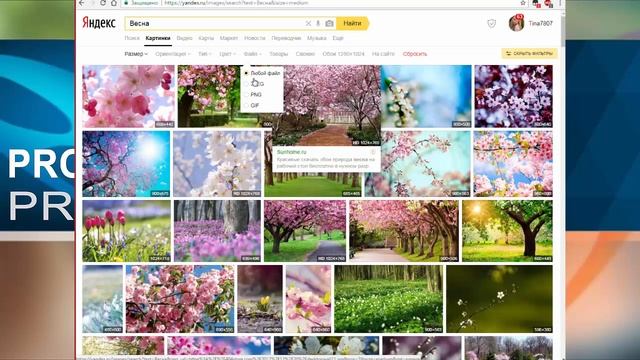Expand the Тип filter dropdown
640x360 pixels.
[x=204, y=54]
